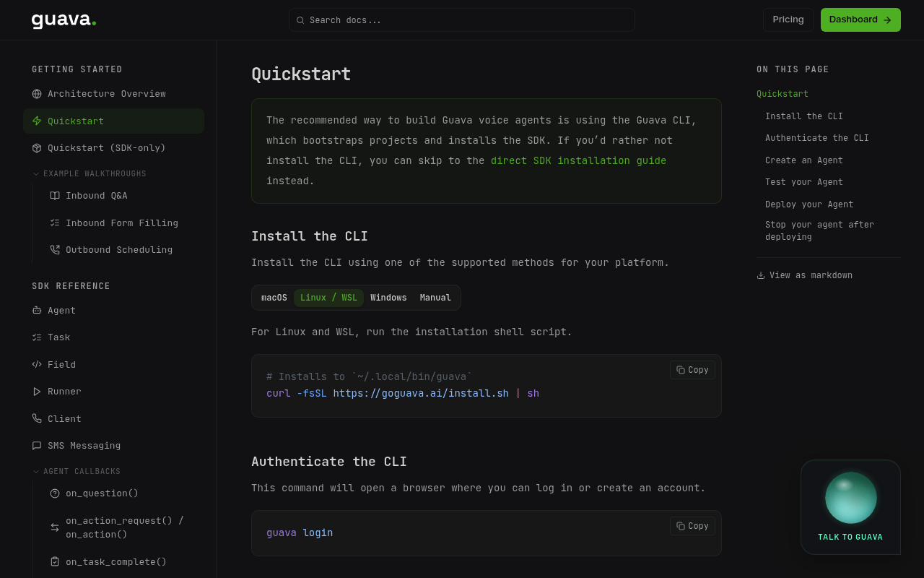This screenshot has height=578, width=924.
Task: Jump to Authenticate the CLI section
Action: point(817,138)
